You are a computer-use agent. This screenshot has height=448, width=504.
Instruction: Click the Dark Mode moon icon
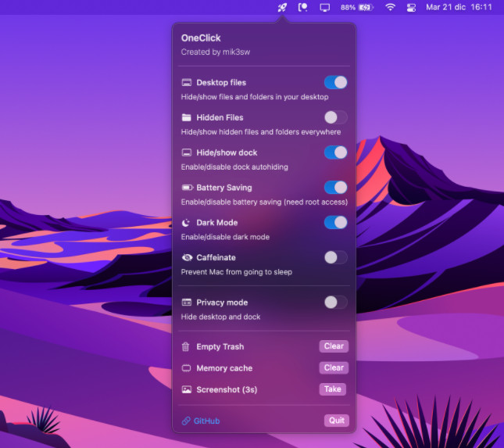186,223
